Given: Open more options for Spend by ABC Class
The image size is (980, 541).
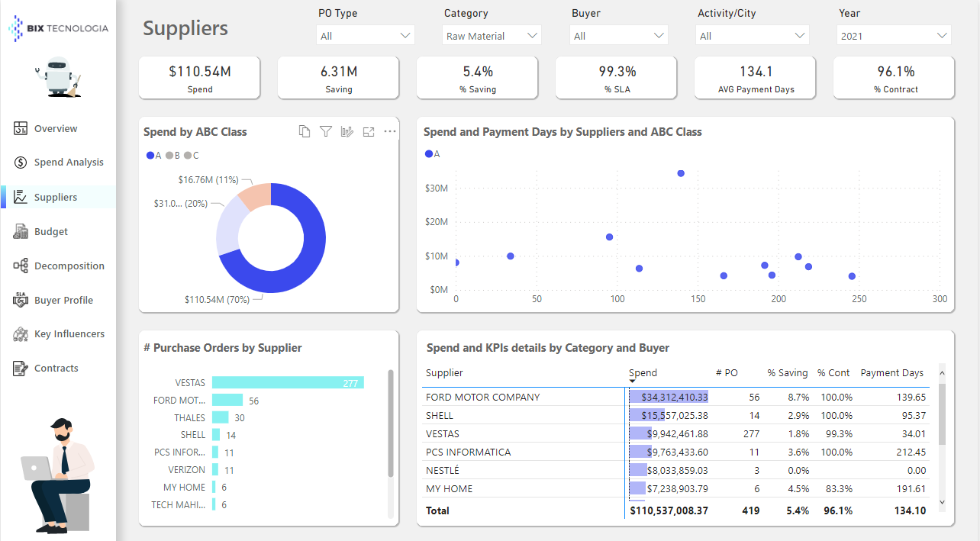Looking at the screenshot, I should pos(390,131).
